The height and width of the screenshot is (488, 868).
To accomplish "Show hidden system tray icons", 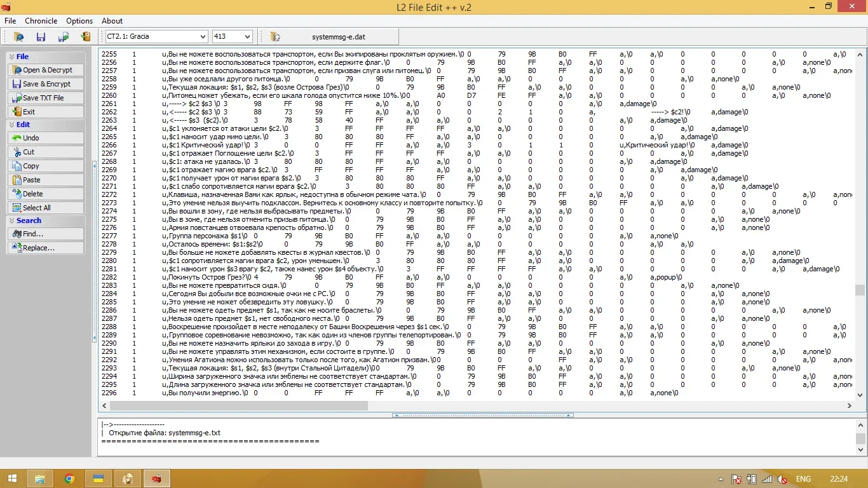I will (721, 479).
